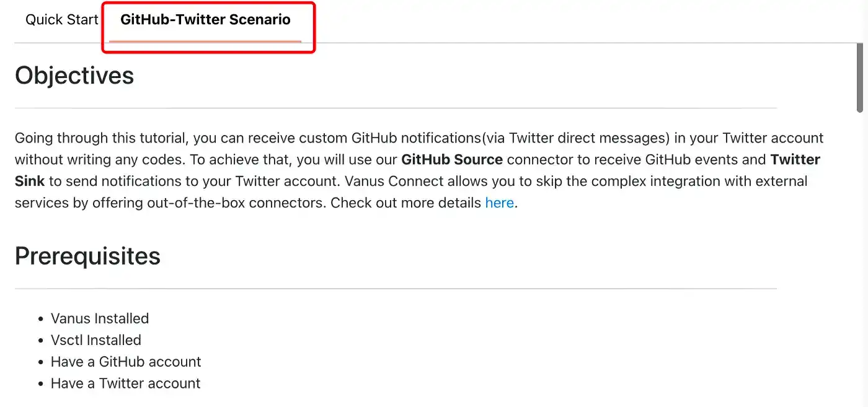Click the scrollbar track below the thumb

coord(860,259)
